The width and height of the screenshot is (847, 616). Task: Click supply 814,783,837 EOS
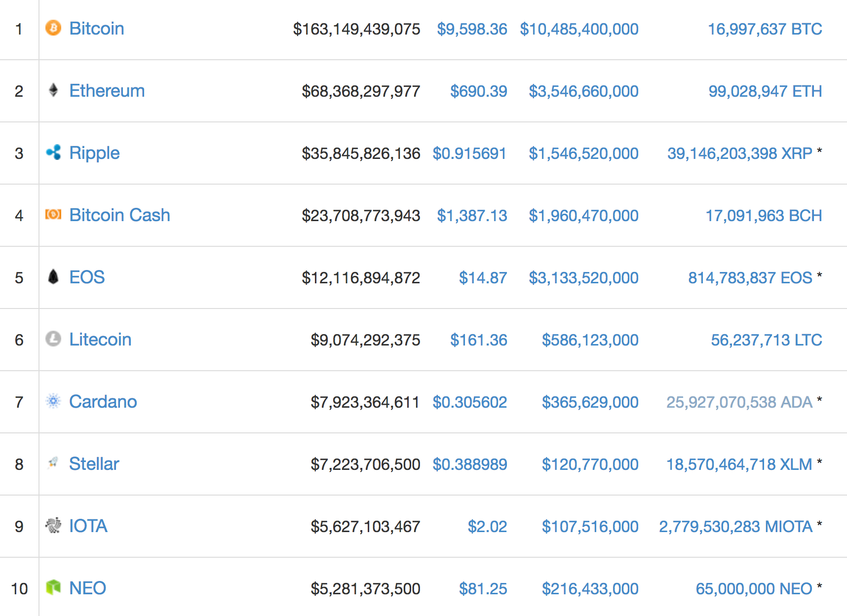pyautogui.click(x=750, y=278)
